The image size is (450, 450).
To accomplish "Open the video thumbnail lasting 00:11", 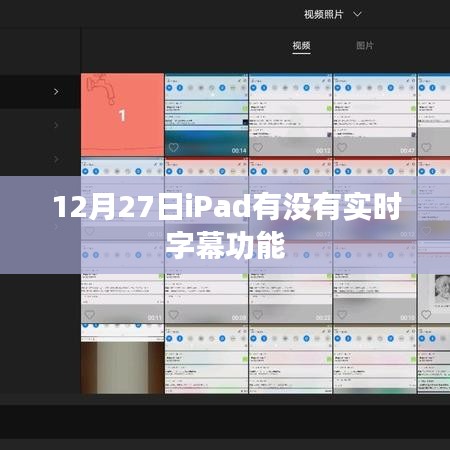I will (122, 282).
